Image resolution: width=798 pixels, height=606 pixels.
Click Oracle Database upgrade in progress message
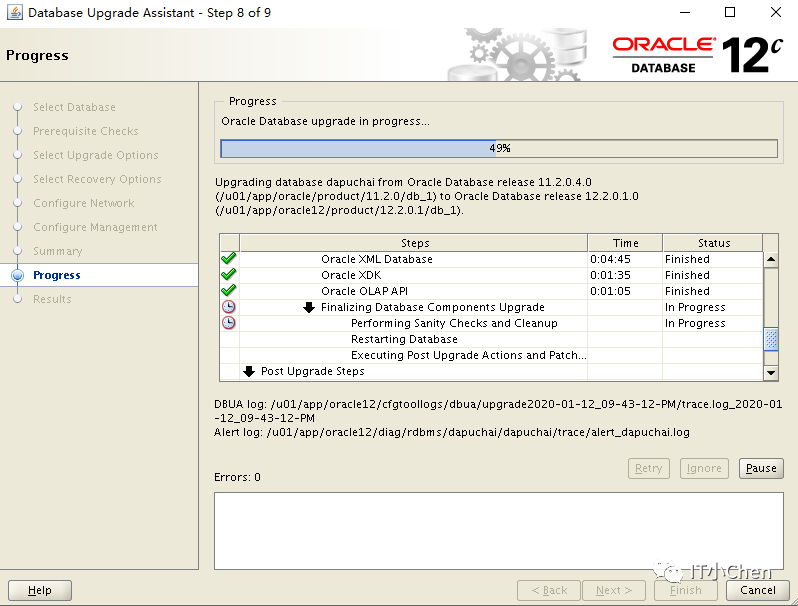pyautogui.click(x=325, y=122)
